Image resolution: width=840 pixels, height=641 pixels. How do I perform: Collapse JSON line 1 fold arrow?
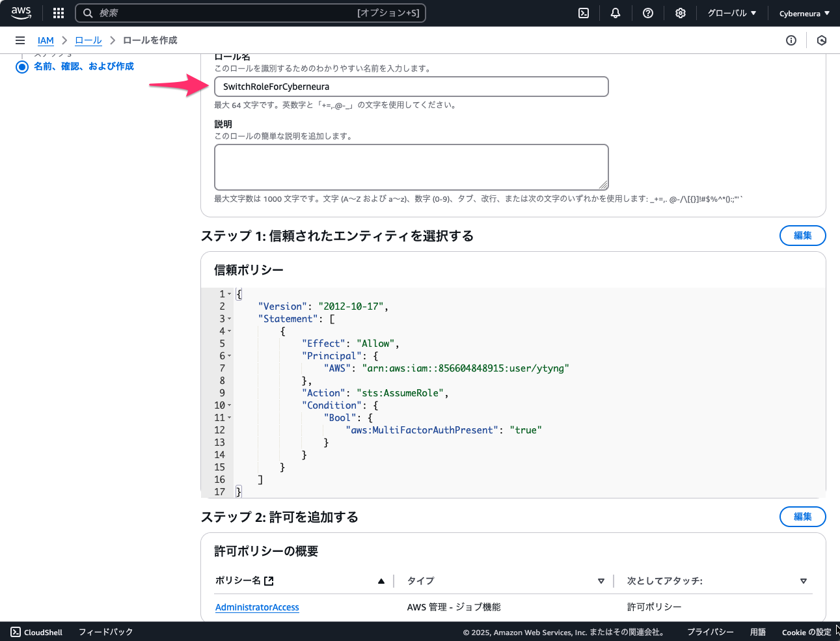230,294
